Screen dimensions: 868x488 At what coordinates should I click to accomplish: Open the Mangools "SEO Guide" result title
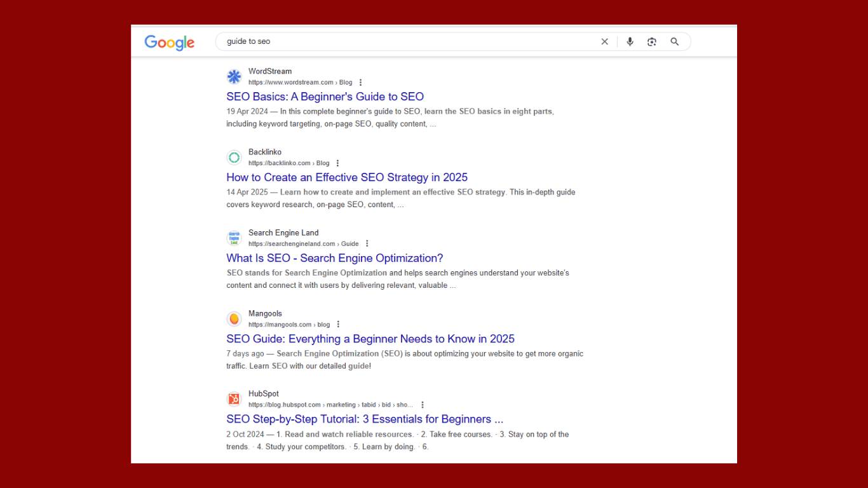[x=370, y=339]
